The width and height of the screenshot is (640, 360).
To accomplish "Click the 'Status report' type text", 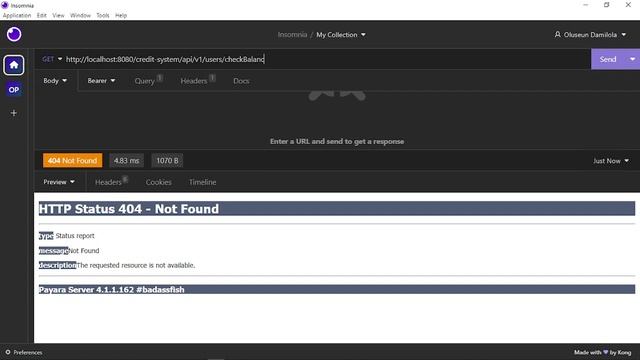I will click(x=75, y=236).
